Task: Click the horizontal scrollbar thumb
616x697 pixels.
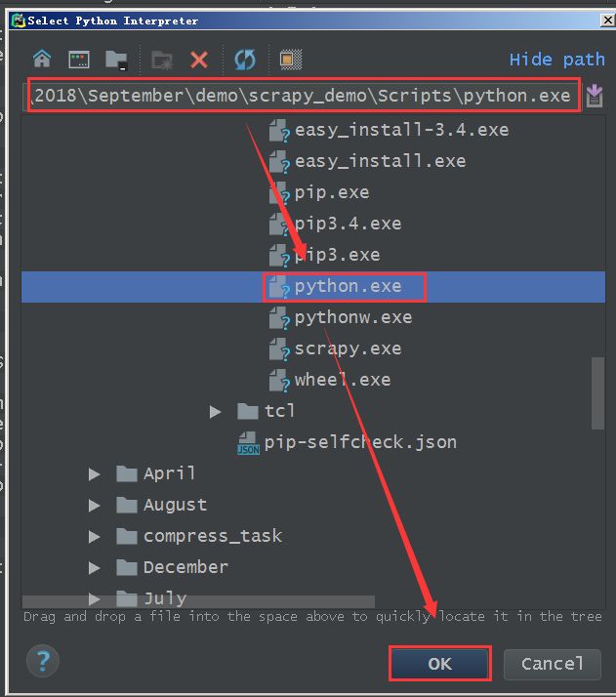Action: (x=198, y=601)
